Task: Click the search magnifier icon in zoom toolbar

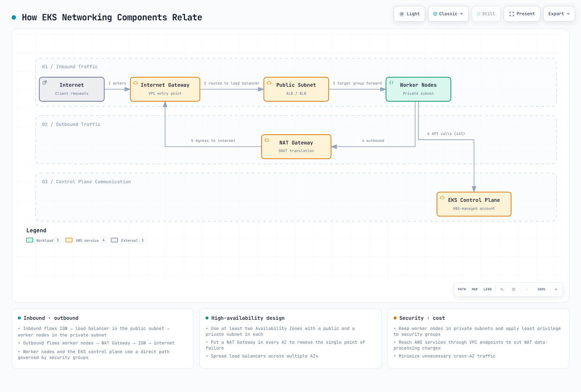Action: [x=502, y=289]
